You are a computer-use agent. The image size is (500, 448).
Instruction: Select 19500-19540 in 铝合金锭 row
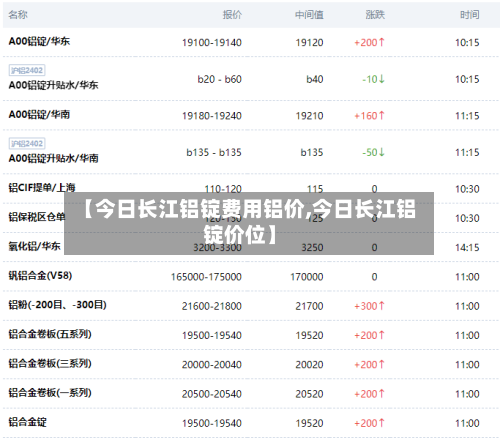point(212,423)
